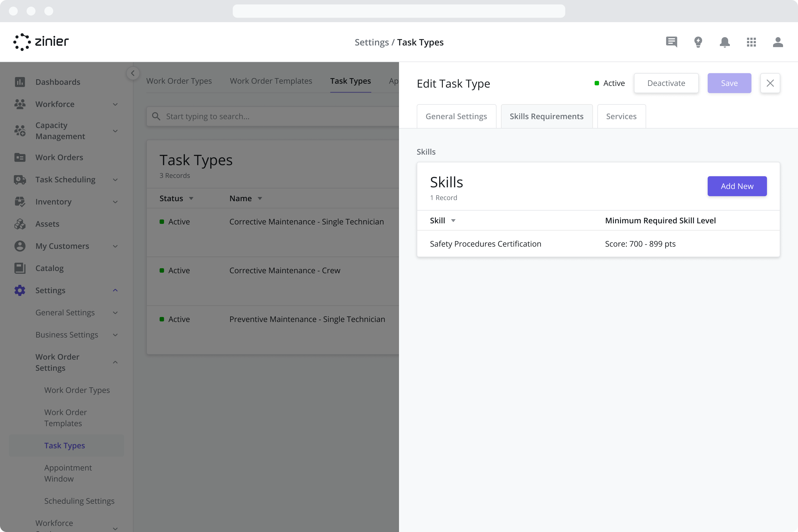Switch to the Services tab

[621, 116]
